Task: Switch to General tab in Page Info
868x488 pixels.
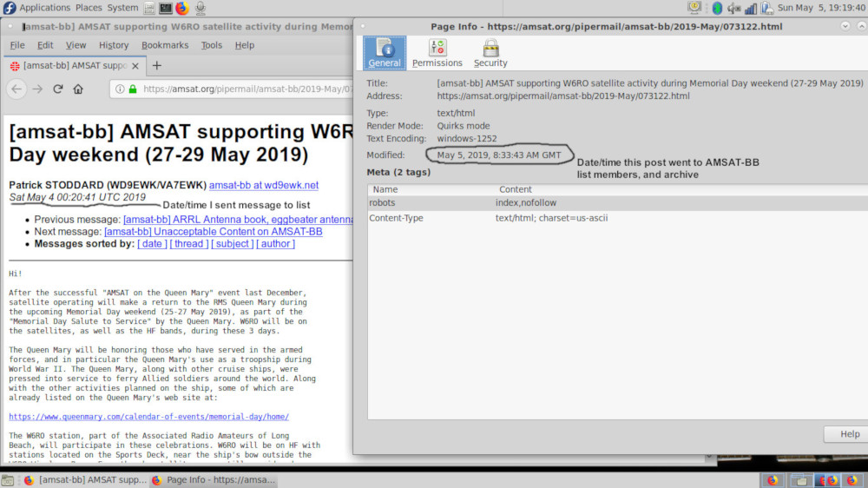Action: (x=385, y=53)
